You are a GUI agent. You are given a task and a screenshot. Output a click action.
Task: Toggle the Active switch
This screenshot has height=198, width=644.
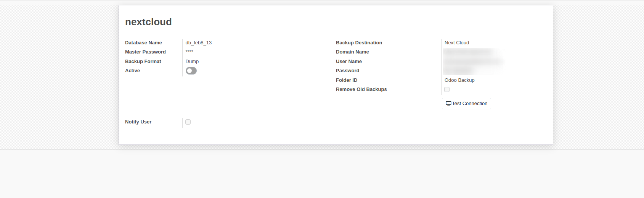(x=191, y=71)
